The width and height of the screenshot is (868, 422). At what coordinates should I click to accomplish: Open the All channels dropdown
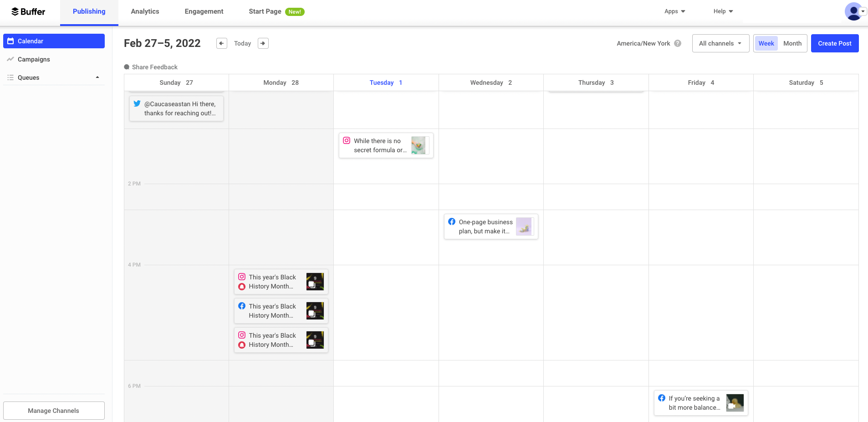pyautogui.click(x=720, y=43)
